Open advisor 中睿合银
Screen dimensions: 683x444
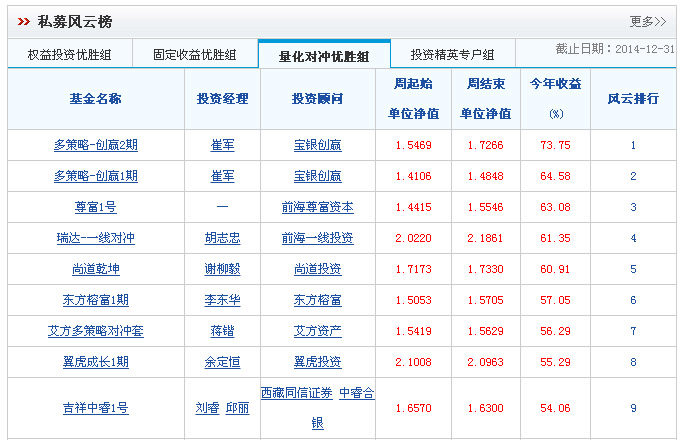pyautogui.click(x=357, y=393)
